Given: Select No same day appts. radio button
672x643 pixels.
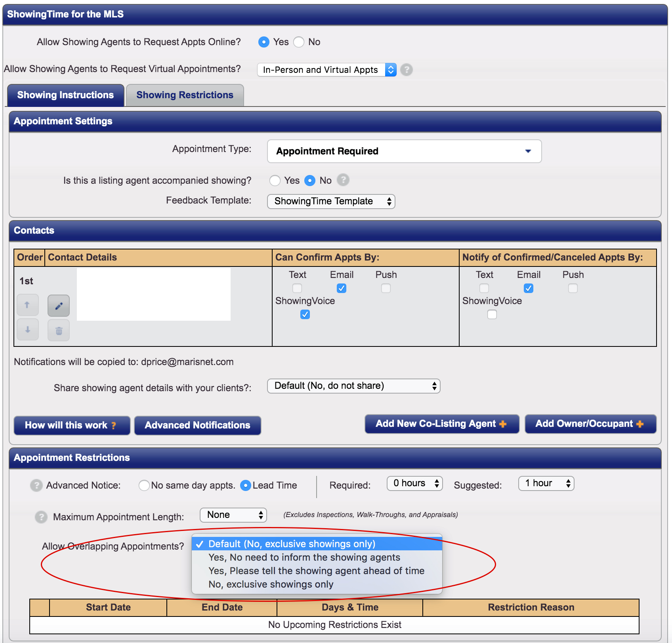Looking at the screenshot, I should 144,485.
